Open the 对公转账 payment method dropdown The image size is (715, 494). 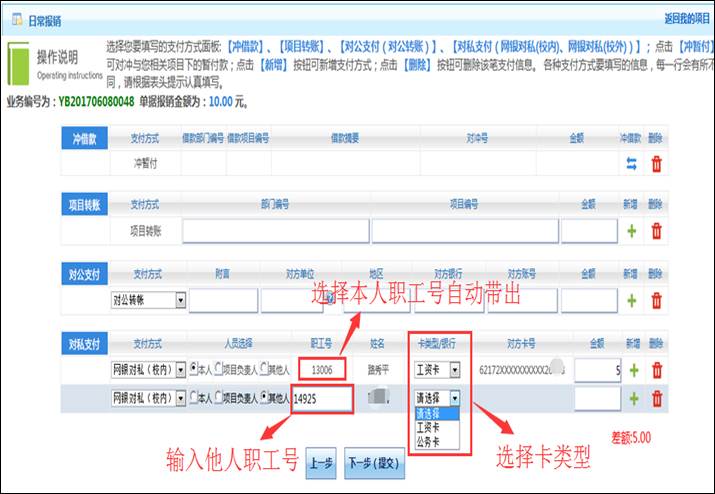click(180, 300)
